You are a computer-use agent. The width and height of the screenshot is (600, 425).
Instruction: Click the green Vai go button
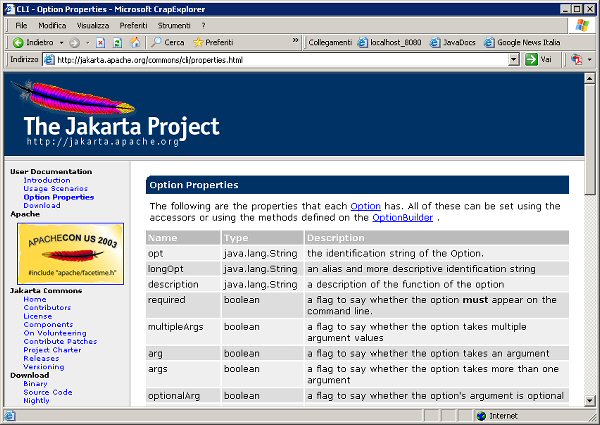(x=538, y=60)
